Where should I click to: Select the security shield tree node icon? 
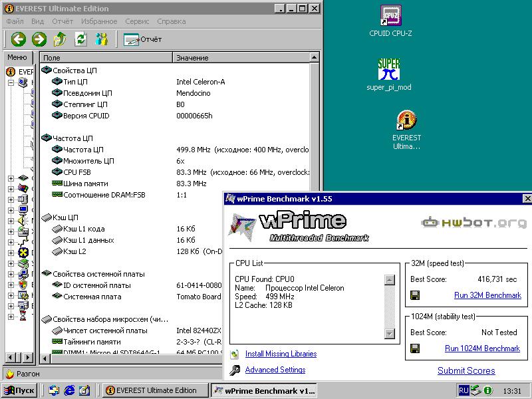[23, 285]
